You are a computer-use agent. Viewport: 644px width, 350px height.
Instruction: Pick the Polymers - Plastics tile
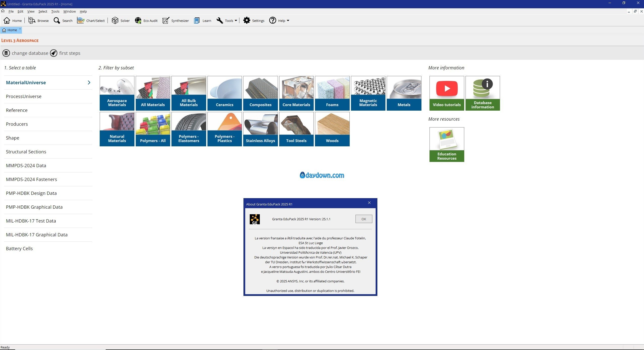225,129
